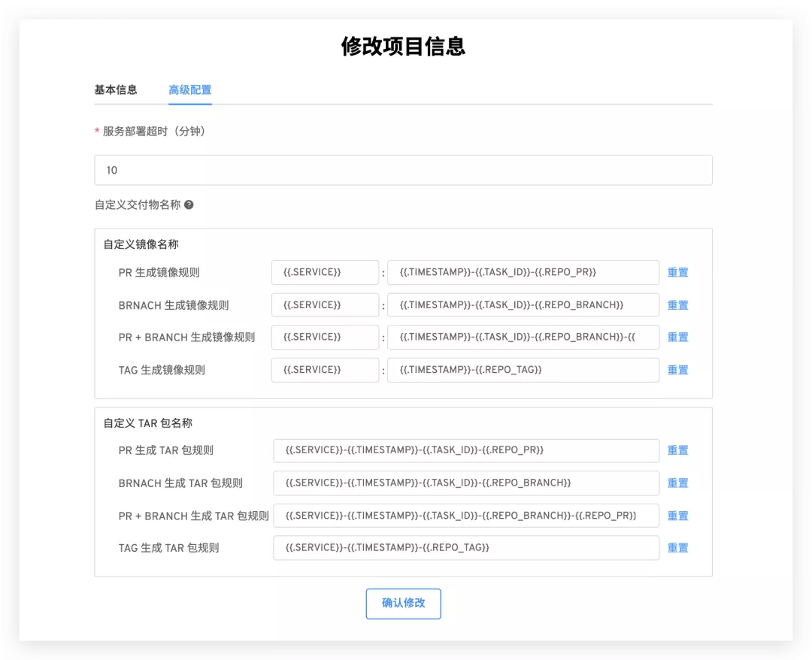Click the 自定义 TAR 包名称 section heading

[x=147, y=423]
